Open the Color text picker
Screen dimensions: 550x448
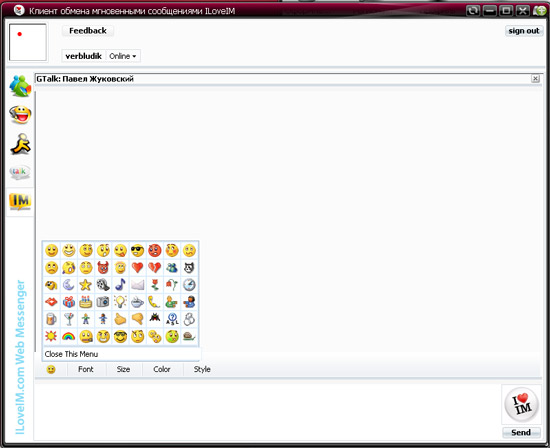pos(162,369)
